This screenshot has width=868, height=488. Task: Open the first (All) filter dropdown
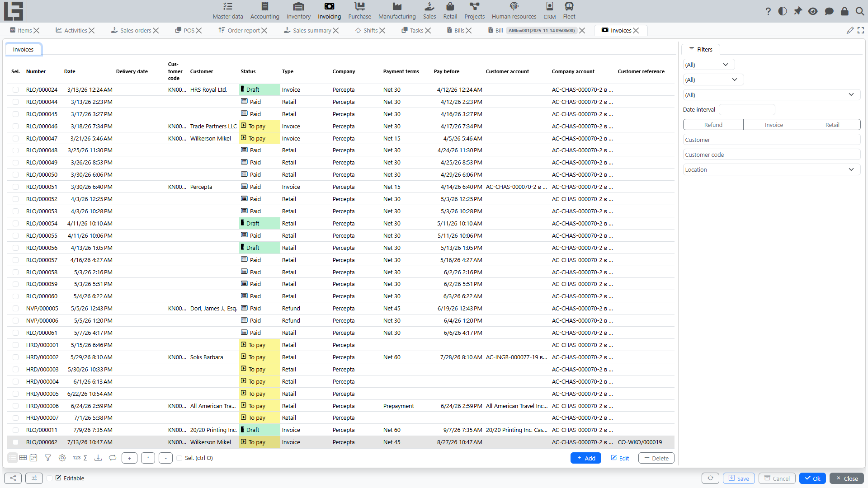[708, 65]
